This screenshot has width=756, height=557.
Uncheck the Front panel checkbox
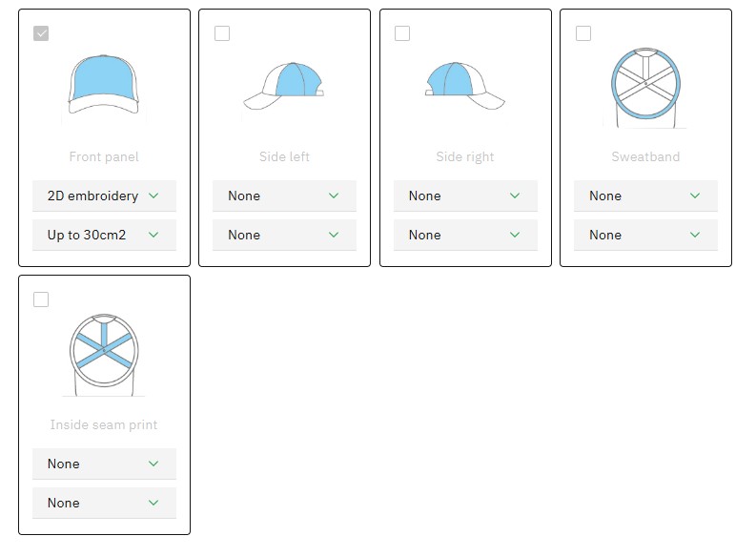41,33
